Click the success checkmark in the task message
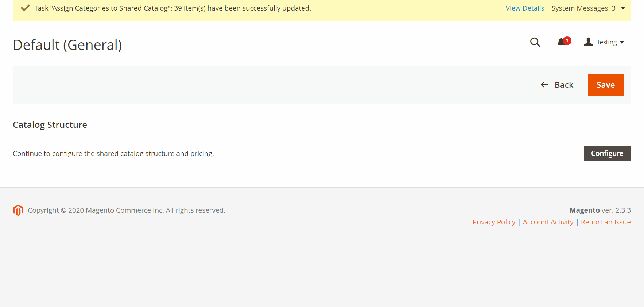The width and height of the screenshot is (644, 307). coord(25,8)
